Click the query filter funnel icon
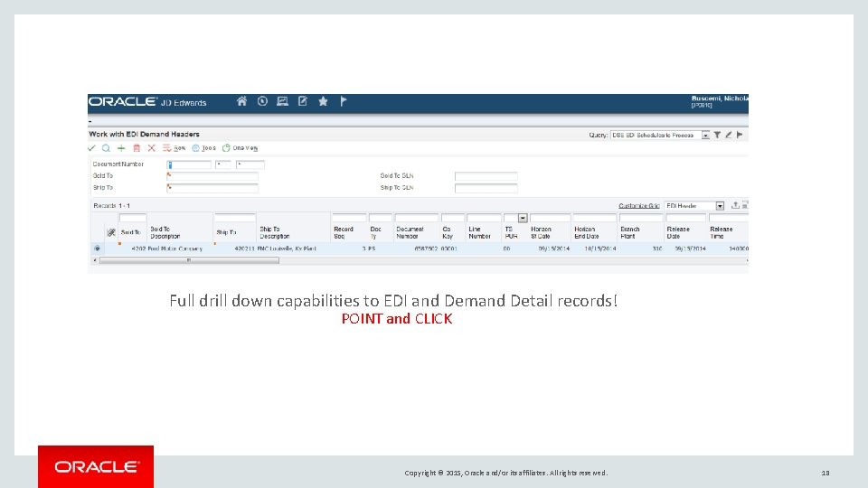The image size is (868, 488). pos(717,135)
